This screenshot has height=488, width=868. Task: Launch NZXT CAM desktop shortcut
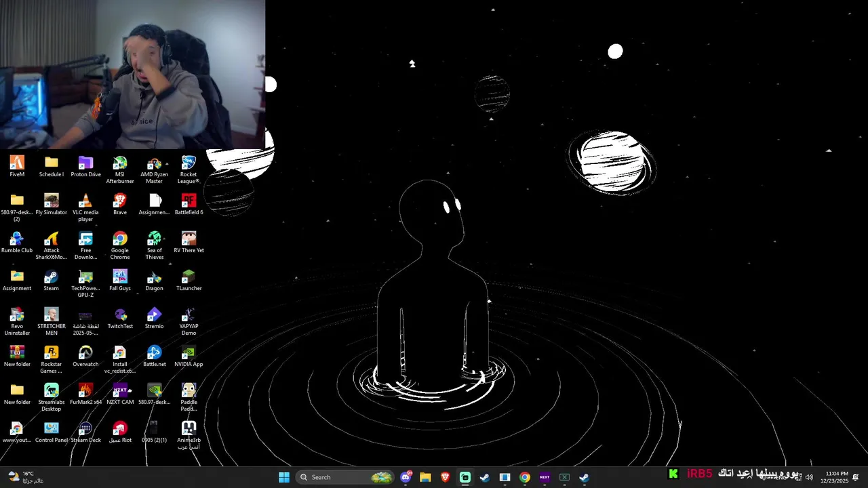(120, 394)
